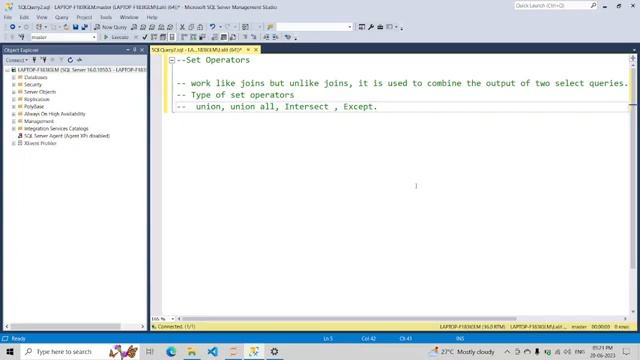Click the find combo box in toolbar
Screen dimensions: 640x360
point(314,27)
